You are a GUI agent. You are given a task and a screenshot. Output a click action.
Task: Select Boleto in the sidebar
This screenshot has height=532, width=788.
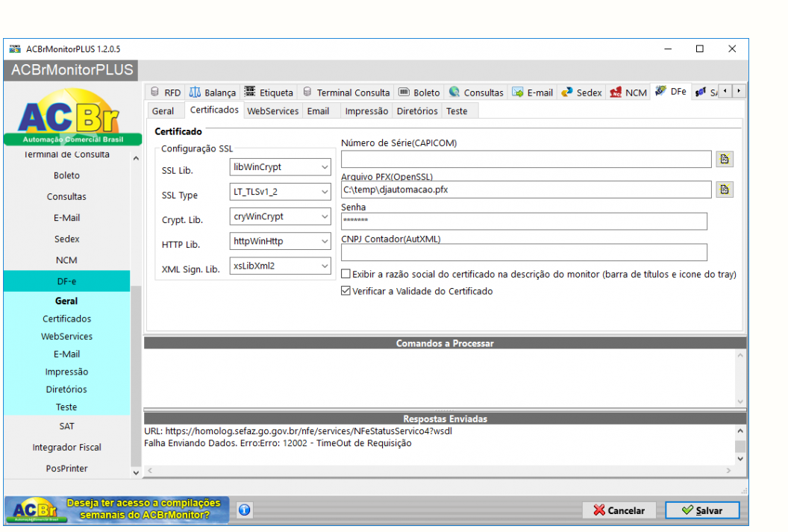pos(67,175)
